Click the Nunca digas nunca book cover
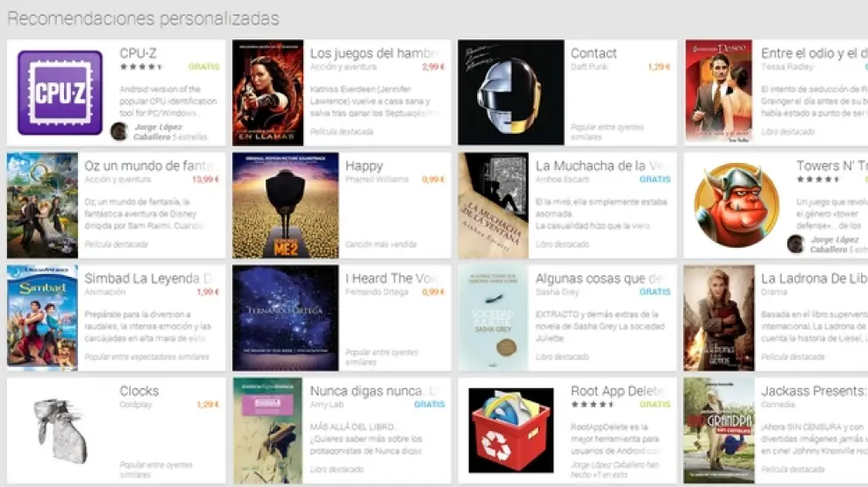The image size is (868, 487). tap(268, 431)
